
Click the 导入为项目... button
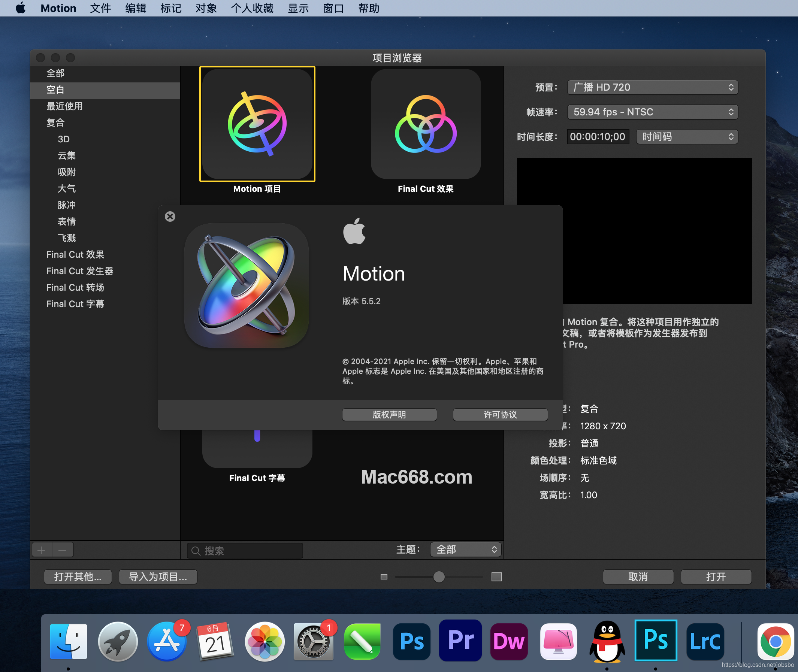[x=158, y=577]
